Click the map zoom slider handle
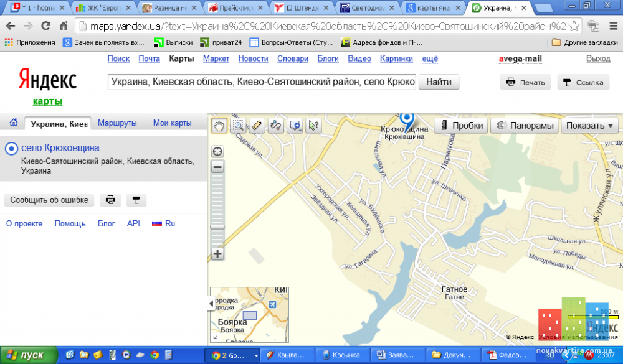The image size is (623, 364). click(217, 226)
